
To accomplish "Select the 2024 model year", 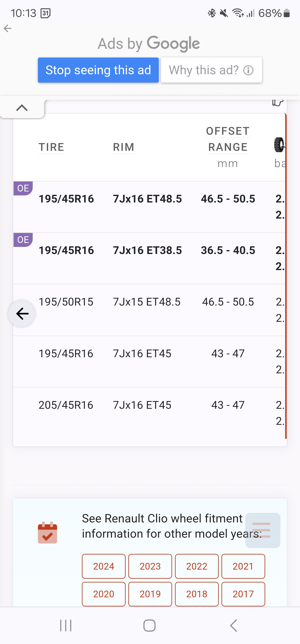I will coord(104,566).
